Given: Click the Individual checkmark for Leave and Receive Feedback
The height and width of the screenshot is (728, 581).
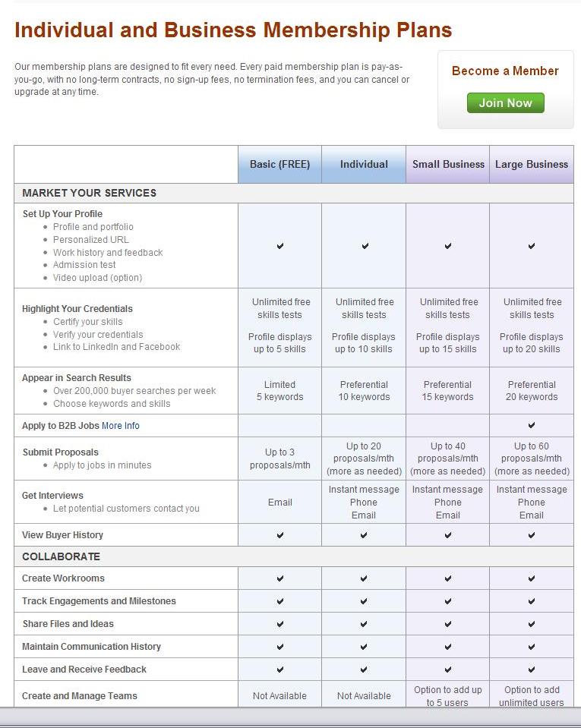Looking at the screenshot, I should click(364, 670).
